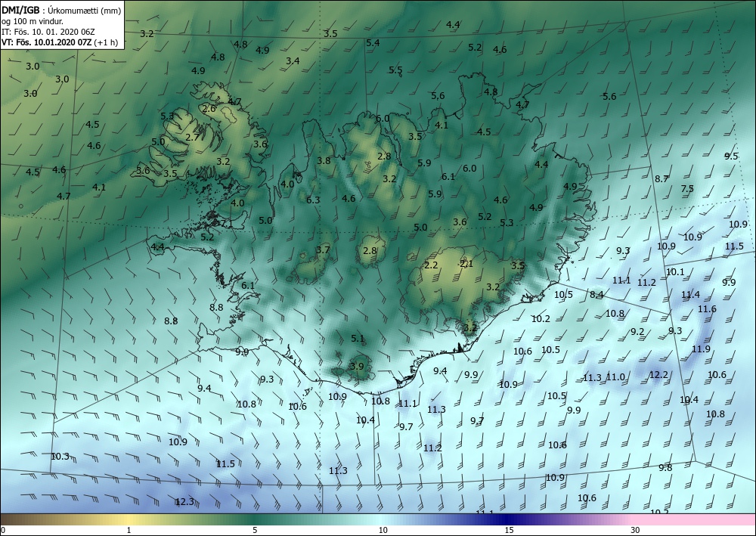Click the 9.8 value on the map
The image size is (756, 536).
tap(665, 467)
